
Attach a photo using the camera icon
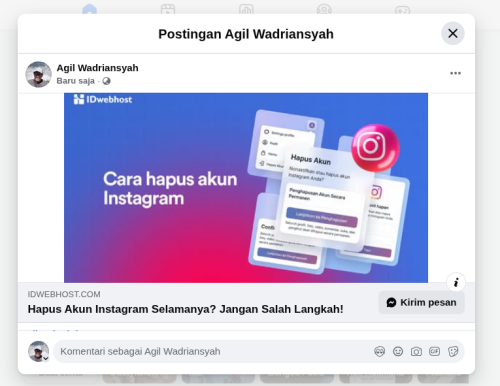tap(416, 351)
